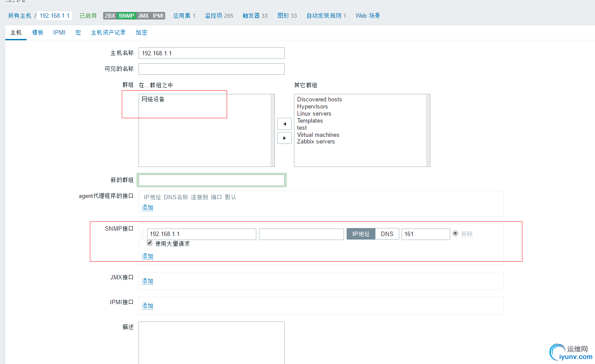This screenshot has width=595, height=364.
Task: Click the IPMI availability badge in header
Action: (x=158, y=15)
